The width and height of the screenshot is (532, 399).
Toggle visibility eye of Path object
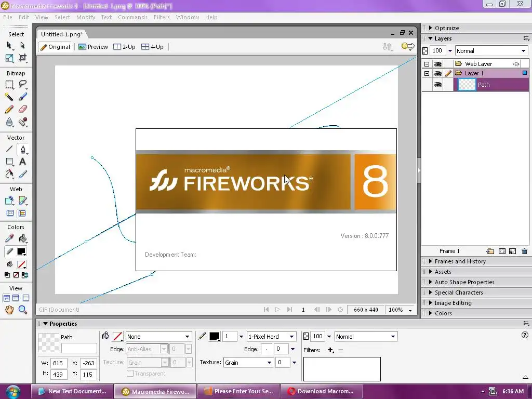click(x=437, y=85)
